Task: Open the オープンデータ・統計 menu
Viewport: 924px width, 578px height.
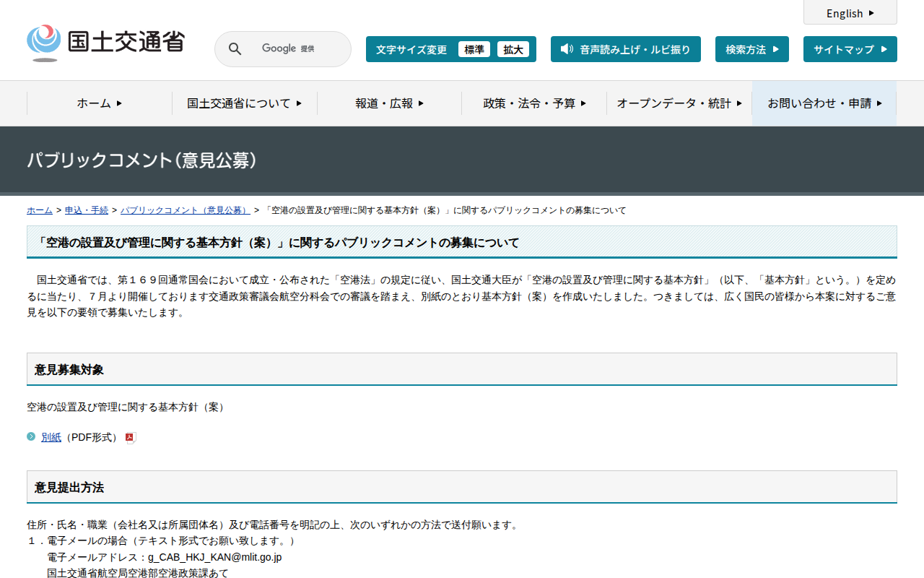Action: [x=679, y=103]
